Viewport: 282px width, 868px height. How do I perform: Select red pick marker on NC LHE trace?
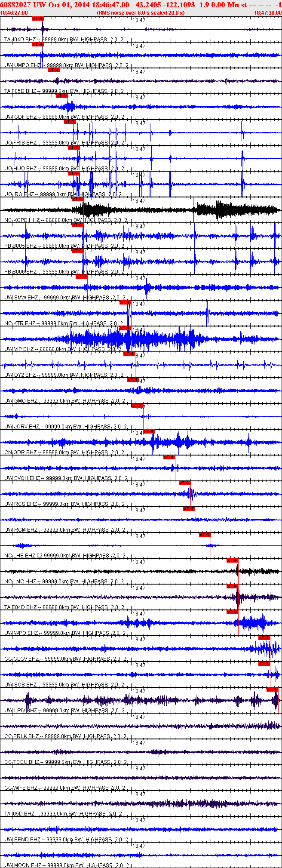pos(205,535)
